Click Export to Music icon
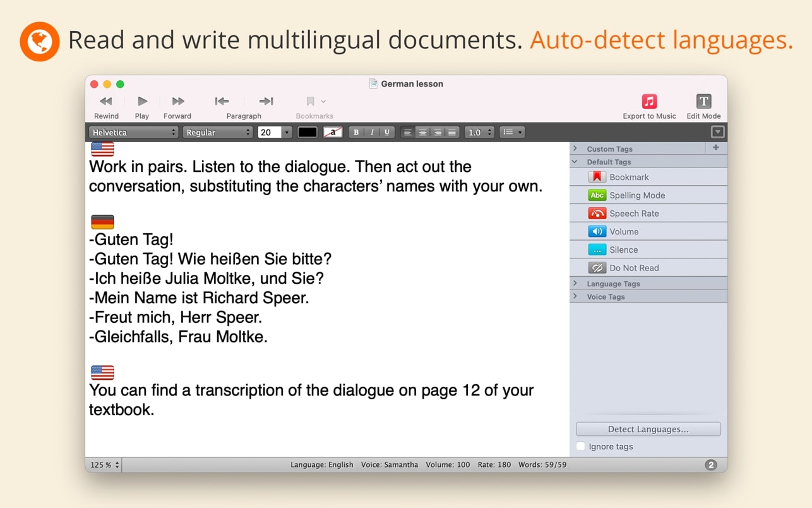This screenshot has width=812, height=508. click(x=649, y=102)
